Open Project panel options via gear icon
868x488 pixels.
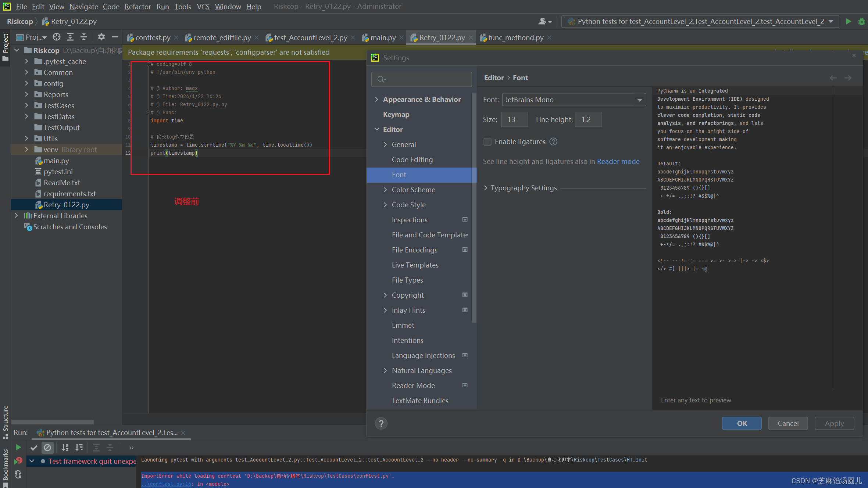pyautogui.click(x=101, y=37)
